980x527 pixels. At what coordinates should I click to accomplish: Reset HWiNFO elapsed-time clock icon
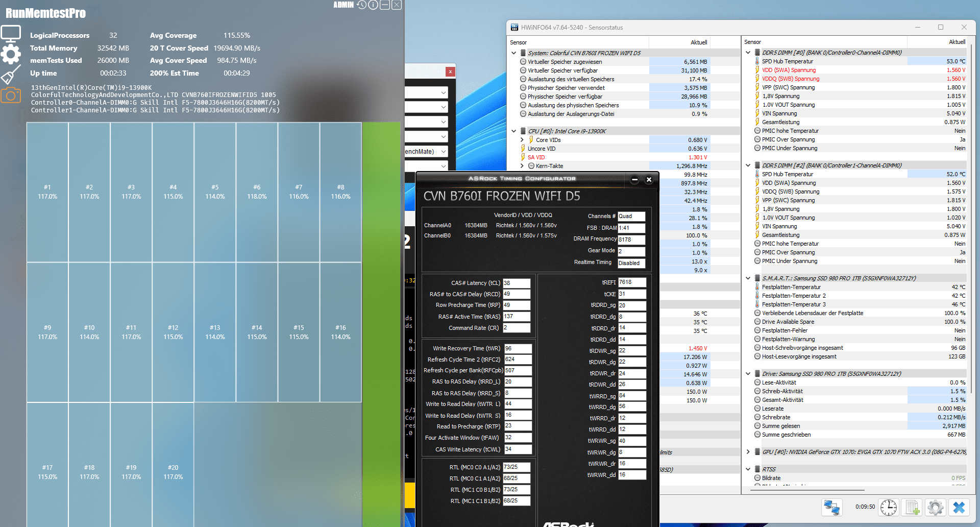pyautogui.click(x=889, y=507)
